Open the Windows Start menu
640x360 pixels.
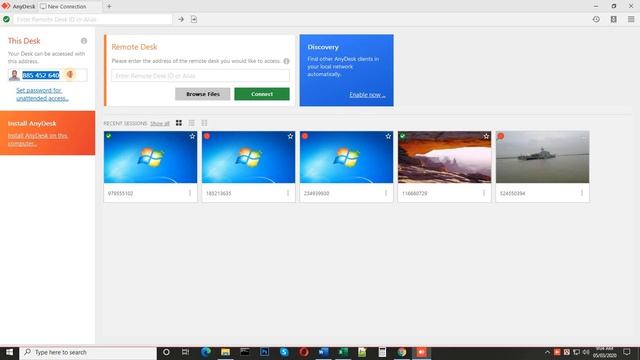pos(9,352)
